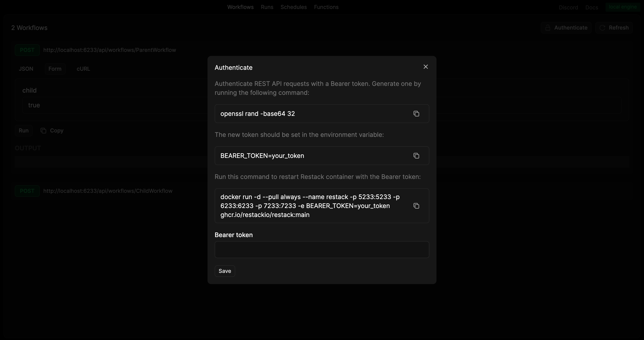
Task: Run the ParentWorkflow
Action: pyautogui.click(x=23, y=130)
